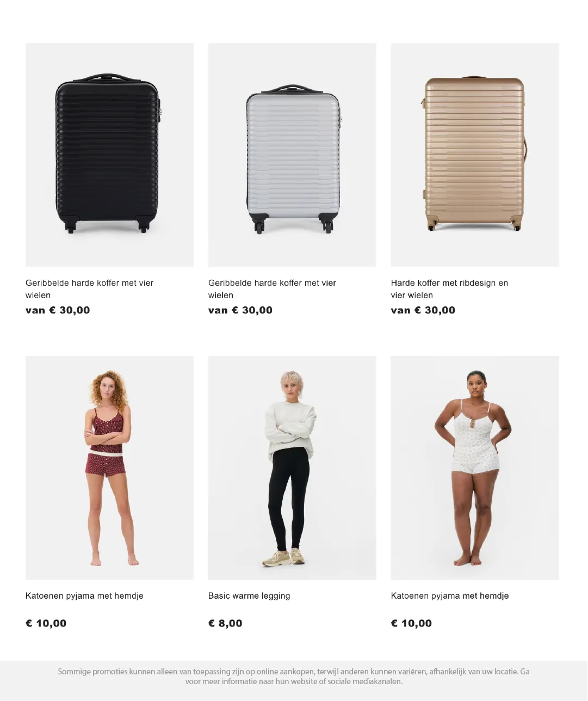This screenshot has height=701, width=588.
Task: Open the silver ribbed suitcase image
Action: tap(292, 155)
